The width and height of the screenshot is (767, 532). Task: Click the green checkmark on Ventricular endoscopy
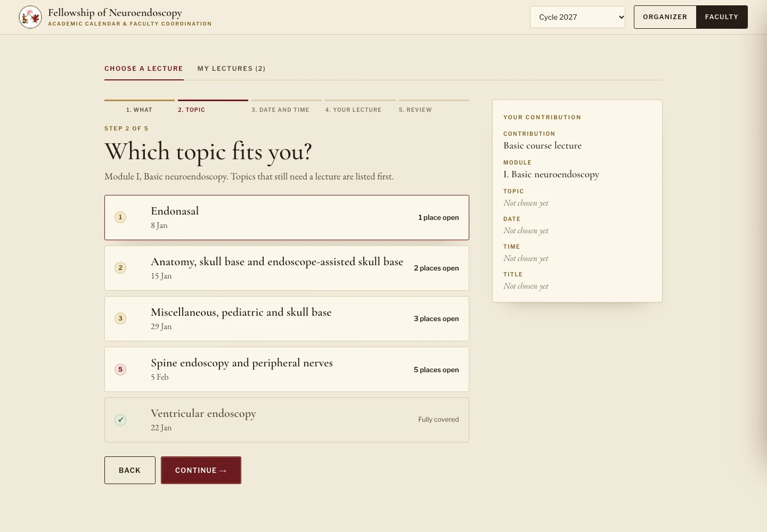pos(120,420)
